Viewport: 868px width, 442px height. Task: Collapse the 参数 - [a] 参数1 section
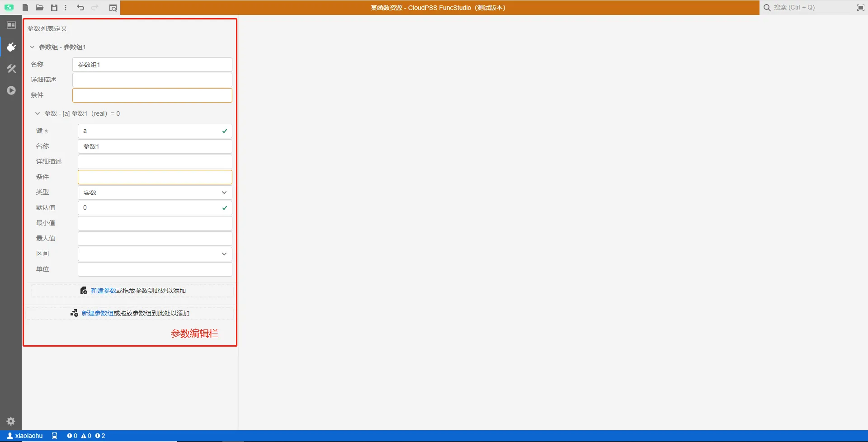point(38,113)
